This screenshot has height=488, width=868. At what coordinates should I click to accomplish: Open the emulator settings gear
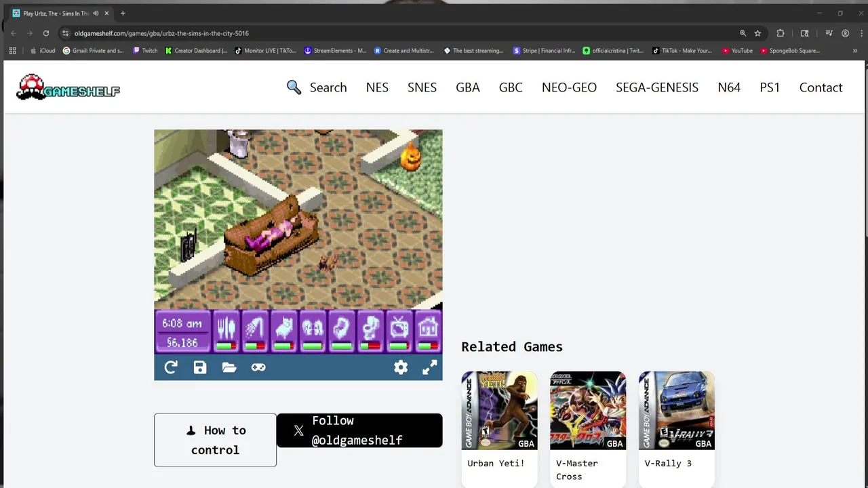pyautogui.click(x=401, y=367)
